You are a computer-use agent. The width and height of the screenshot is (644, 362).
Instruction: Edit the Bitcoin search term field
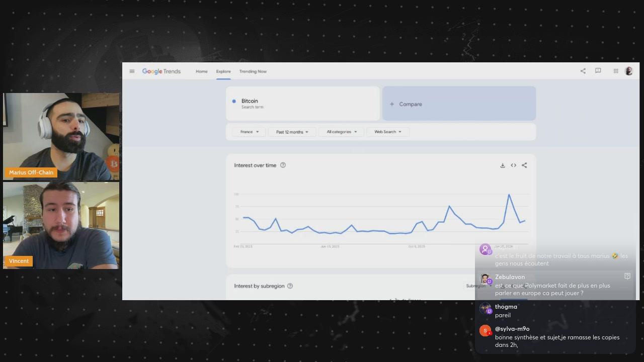(303, 104)
